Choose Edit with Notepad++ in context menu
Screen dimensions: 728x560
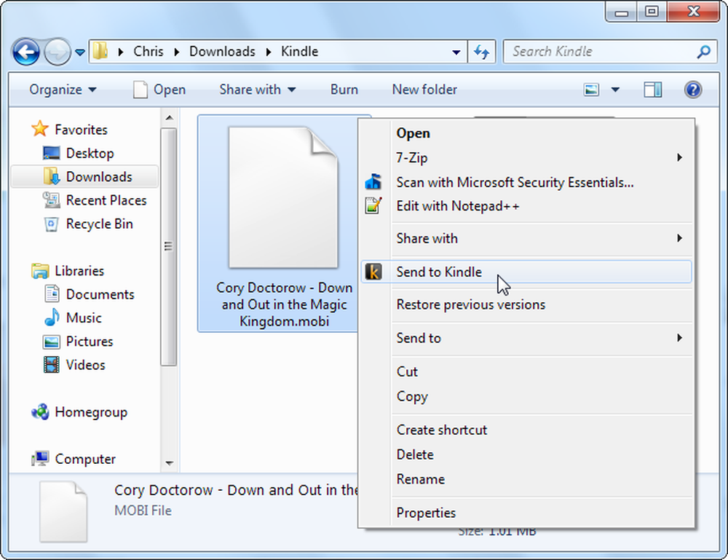point(526,206)
